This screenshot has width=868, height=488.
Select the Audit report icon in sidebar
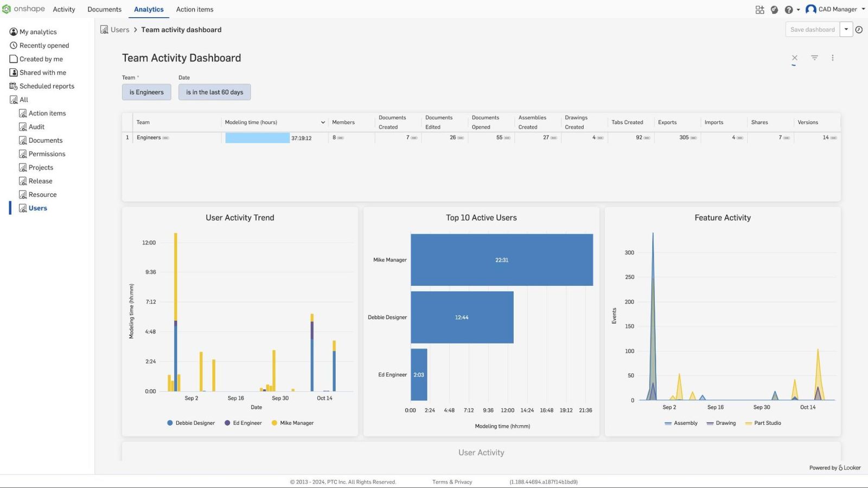pos(23,126)
